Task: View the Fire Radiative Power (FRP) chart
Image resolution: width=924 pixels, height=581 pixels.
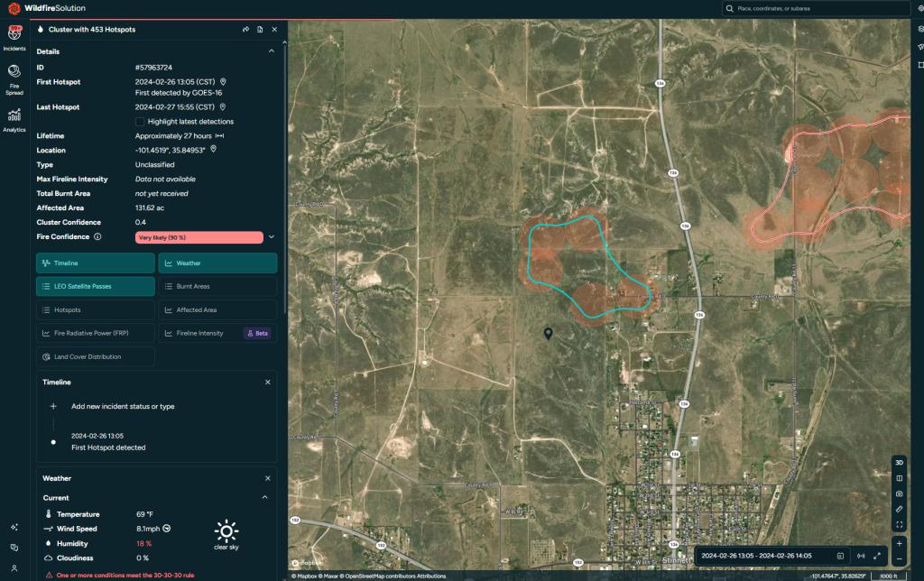Action: (95, 333)
